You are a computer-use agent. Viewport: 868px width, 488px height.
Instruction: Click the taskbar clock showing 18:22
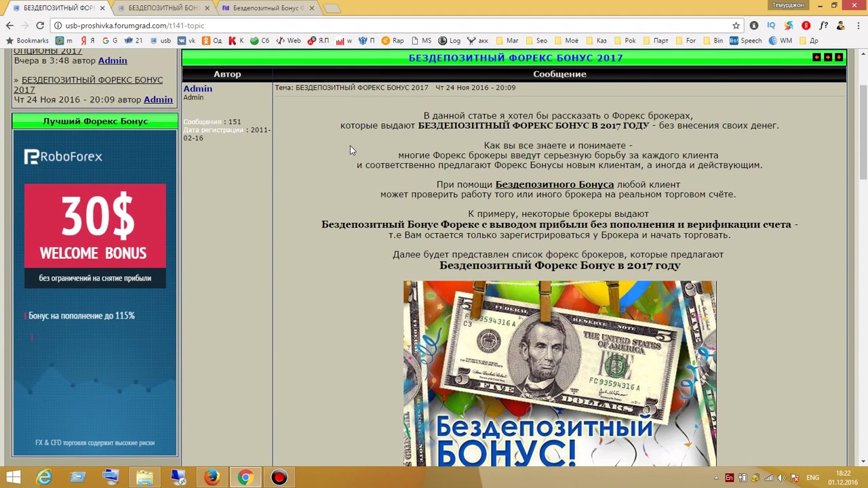pos(843,478)
